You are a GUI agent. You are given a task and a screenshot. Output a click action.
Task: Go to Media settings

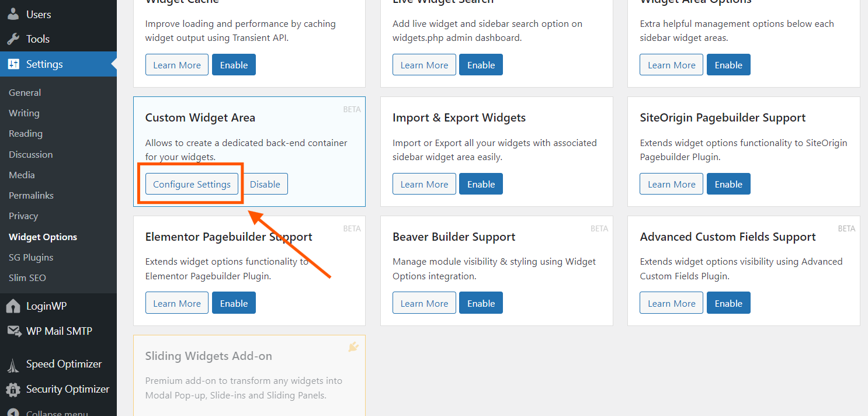point(22,175)
